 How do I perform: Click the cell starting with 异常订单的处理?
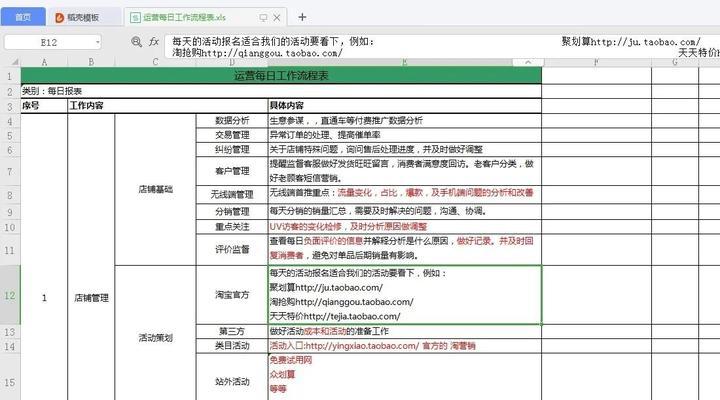coord(405,135)
